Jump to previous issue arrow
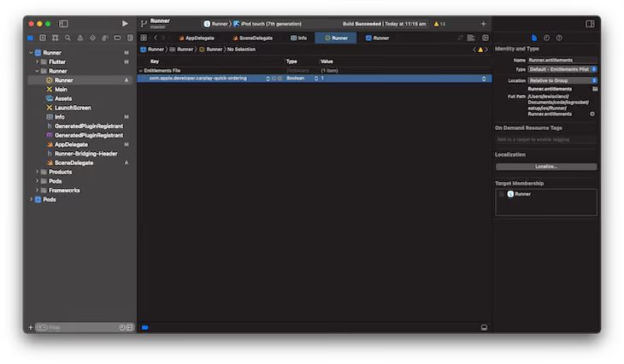This screenshot has height=364, width=624. click(x=474, y=50)
